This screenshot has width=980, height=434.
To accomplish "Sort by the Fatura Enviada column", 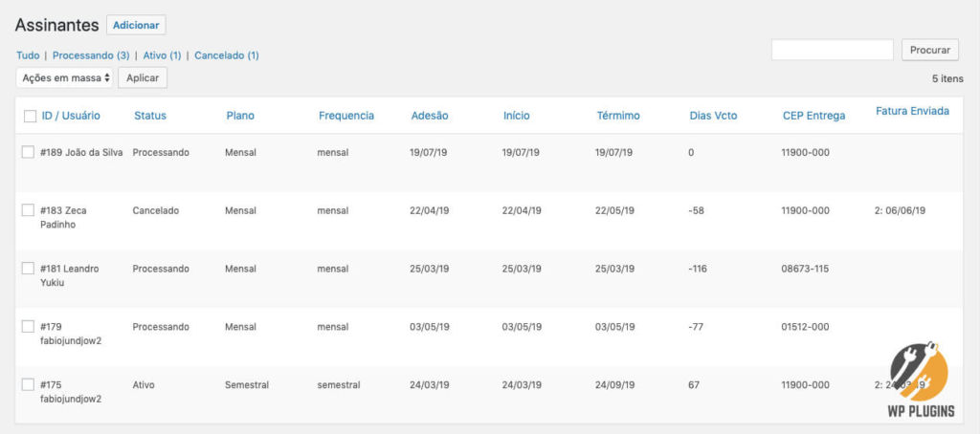I will (912, 111).
